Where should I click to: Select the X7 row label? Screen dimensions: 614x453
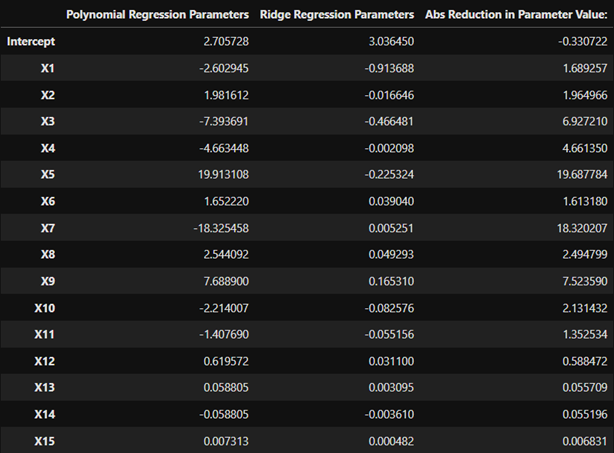[x=48, y=228]
